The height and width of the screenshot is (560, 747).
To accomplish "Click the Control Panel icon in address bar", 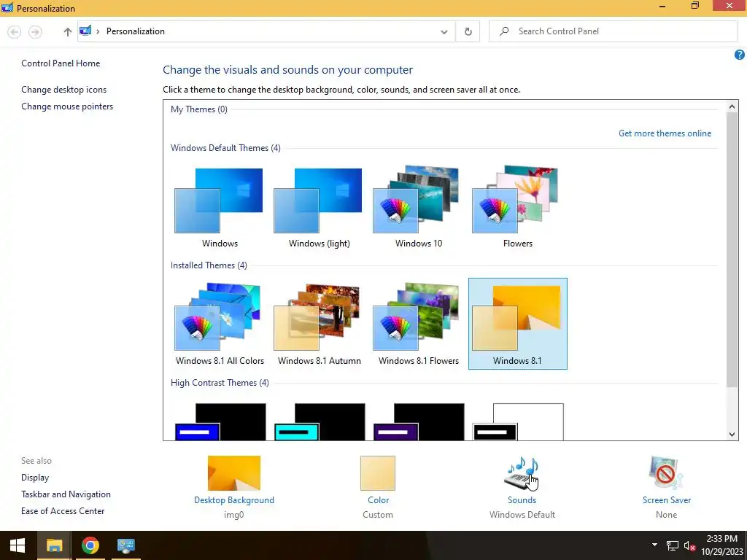I will (85, 31).
